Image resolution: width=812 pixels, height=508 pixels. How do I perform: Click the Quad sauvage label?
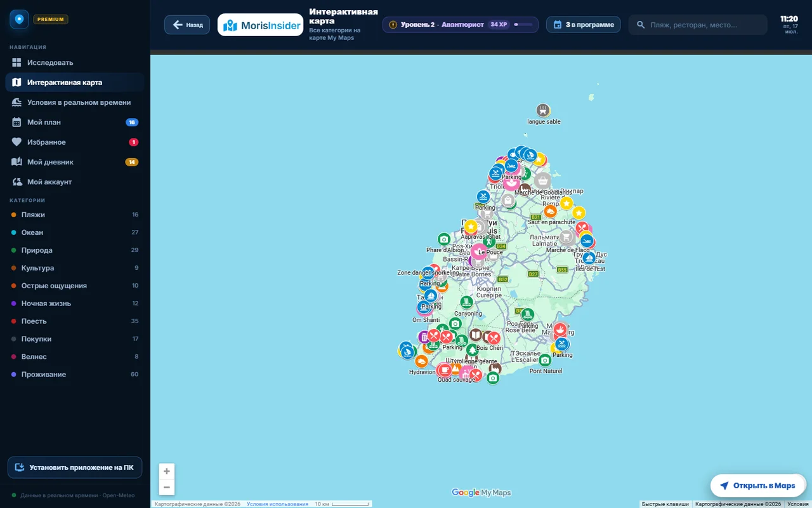(455, 380)
